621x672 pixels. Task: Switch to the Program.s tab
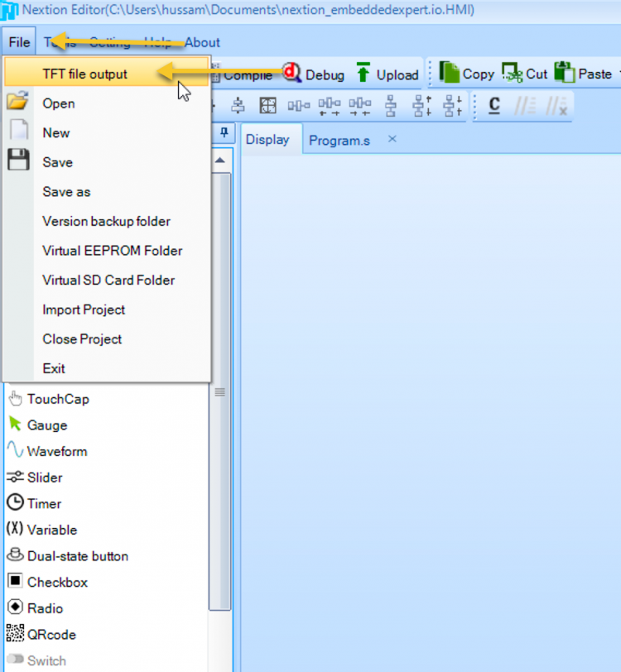pos(339,140)
